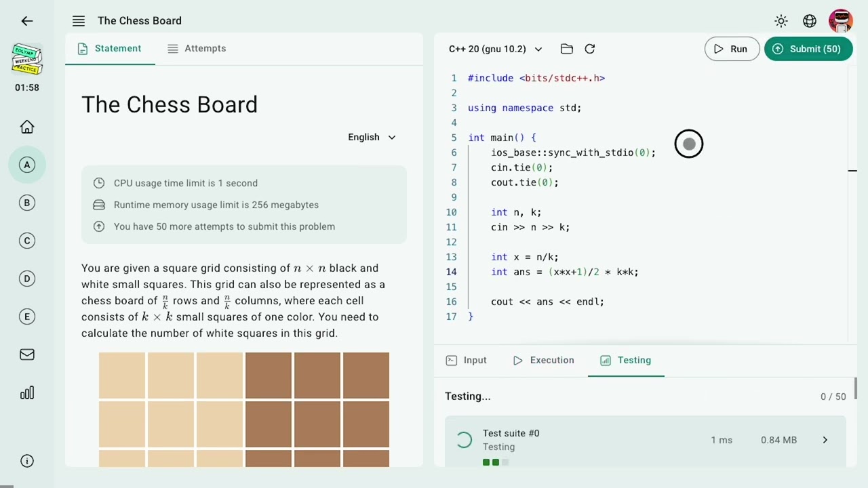The height and width of the screenshot is (488, 868).
Task: Click the back arrow icon
Action: pyautogui.click(x=27, y=21)
